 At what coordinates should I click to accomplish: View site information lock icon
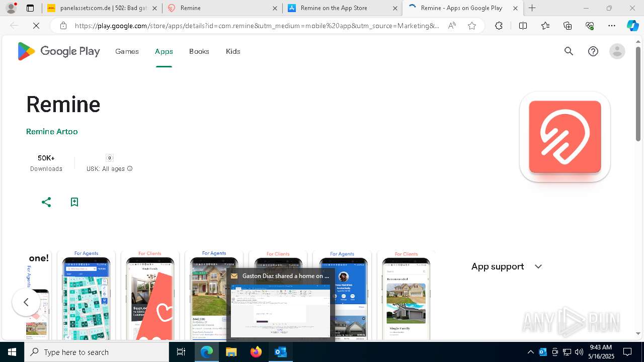point(63,26)
